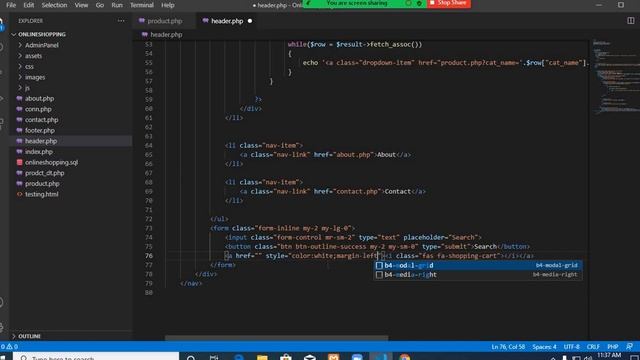The width and height of the screenshot is (640, 360).
Task: Expand the OUTLINE panel
Action: point(29,336)
